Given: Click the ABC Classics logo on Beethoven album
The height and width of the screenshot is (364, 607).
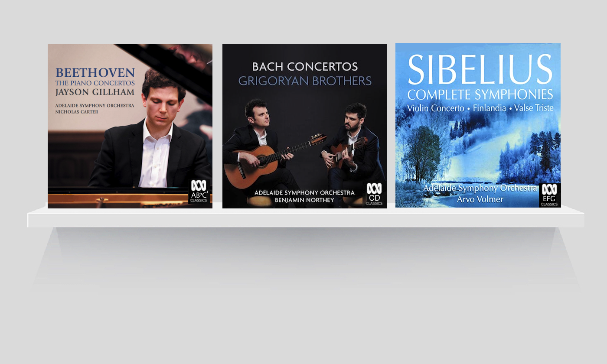Looking at the screenshot, I should [x=199, y=191].
